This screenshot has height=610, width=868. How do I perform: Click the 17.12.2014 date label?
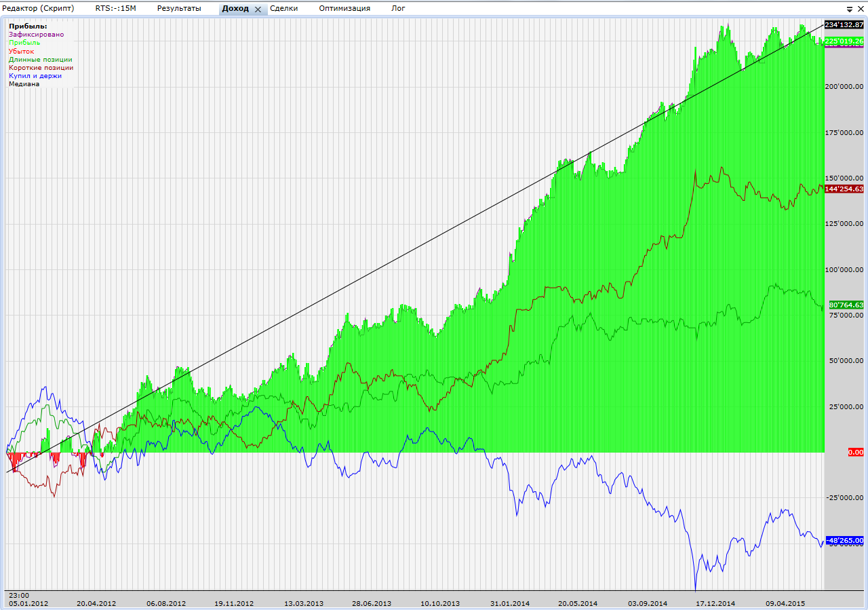point(715,603)
